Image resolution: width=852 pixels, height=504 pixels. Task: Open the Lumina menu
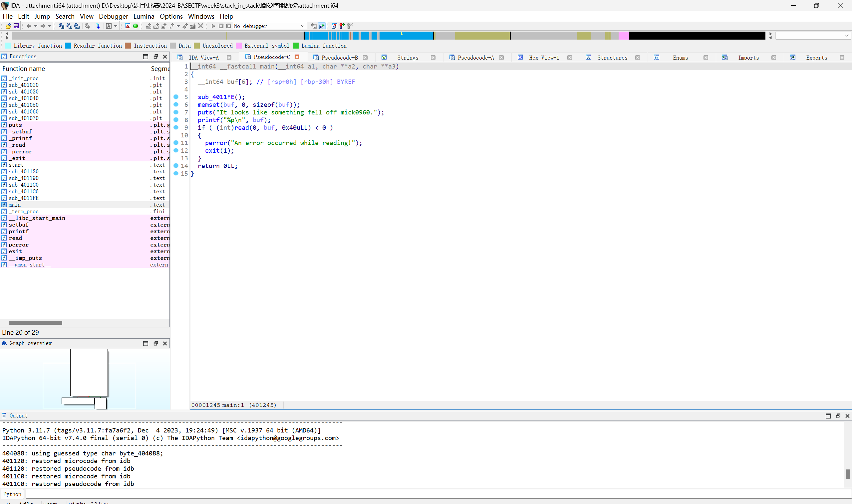[x=144, y=16]
